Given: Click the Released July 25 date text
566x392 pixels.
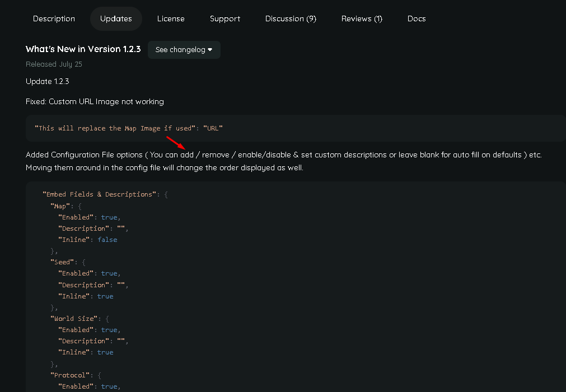Looking at the screenshot, I should pyautogui.click(x=54, y=64).
